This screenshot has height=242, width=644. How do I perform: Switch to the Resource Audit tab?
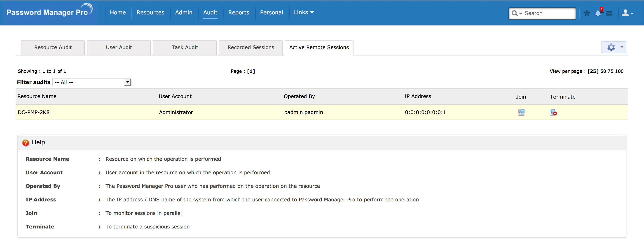point(53,47)
